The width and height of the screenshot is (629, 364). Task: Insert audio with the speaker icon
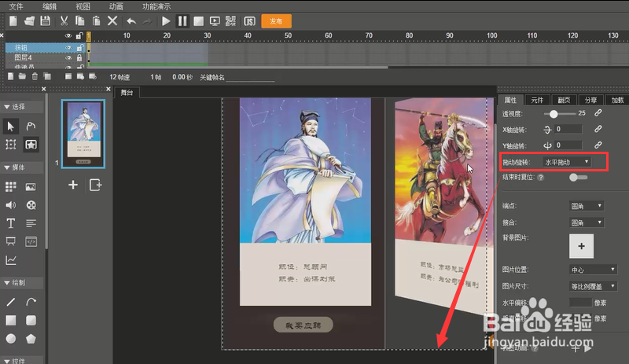11,205
